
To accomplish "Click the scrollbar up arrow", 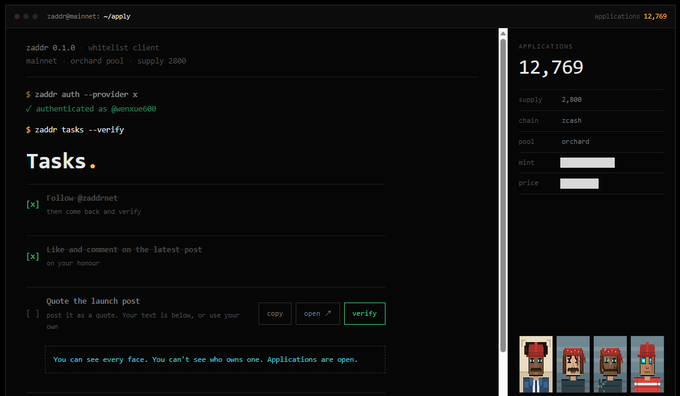I will 503,33.
